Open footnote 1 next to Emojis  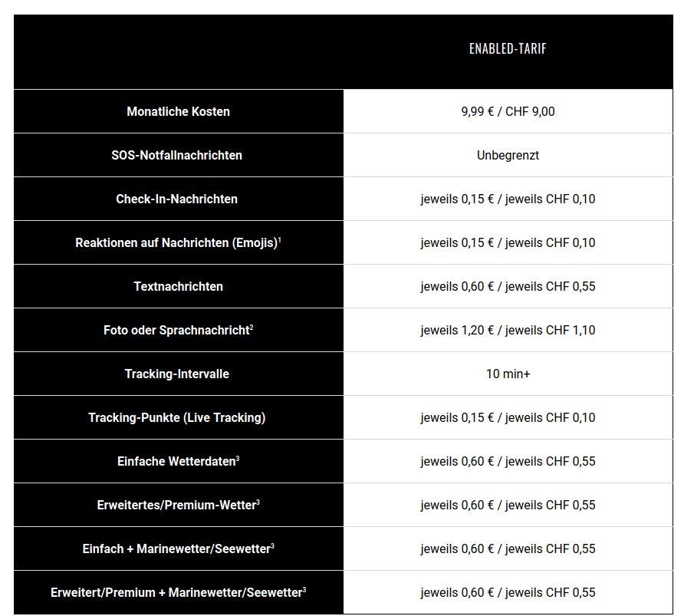click(x=280, y=239)
